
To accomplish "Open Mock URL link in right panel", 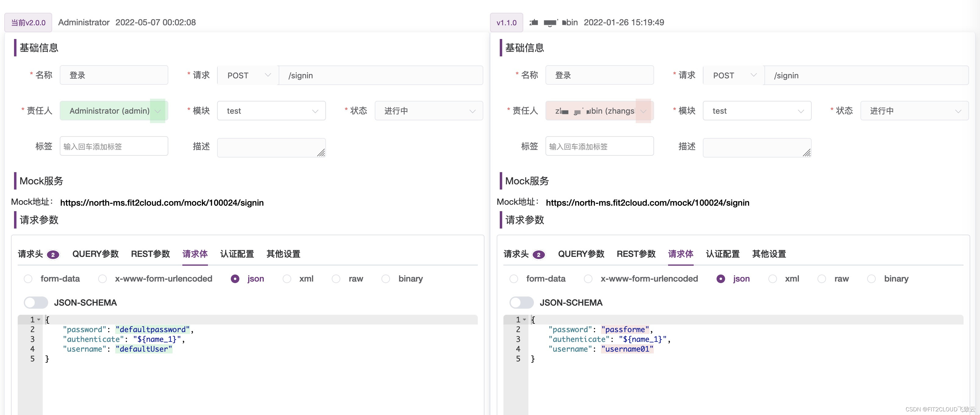I will coord(648,203).
